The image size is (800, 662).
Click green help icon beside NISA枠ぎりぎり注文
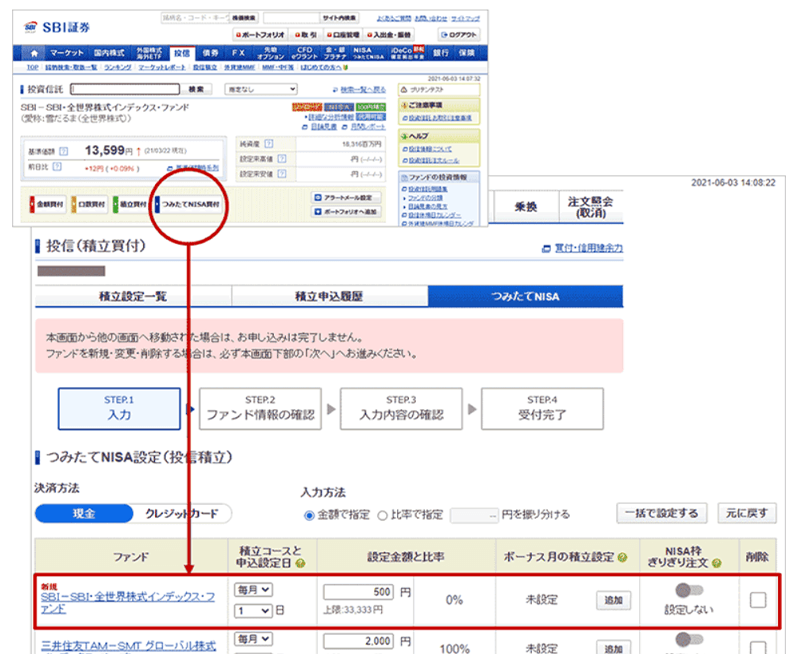click(x=717, y=563)
